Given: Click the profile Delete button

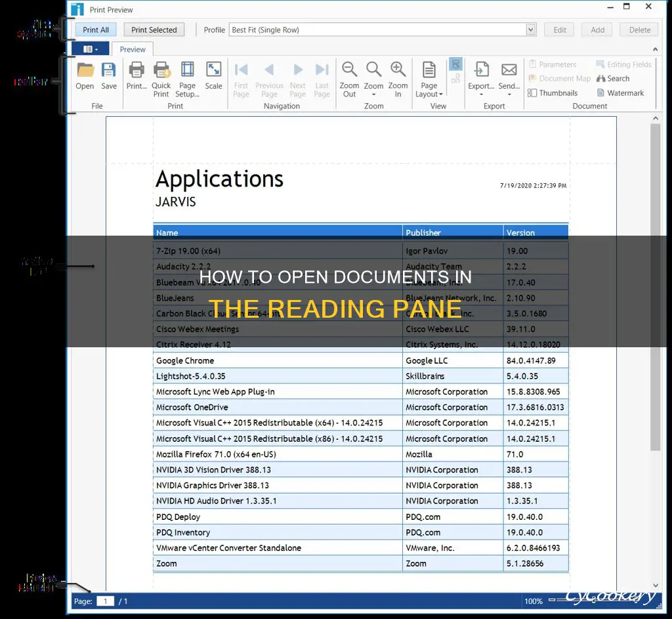Looking at the screenshot, I should [639, 30].
